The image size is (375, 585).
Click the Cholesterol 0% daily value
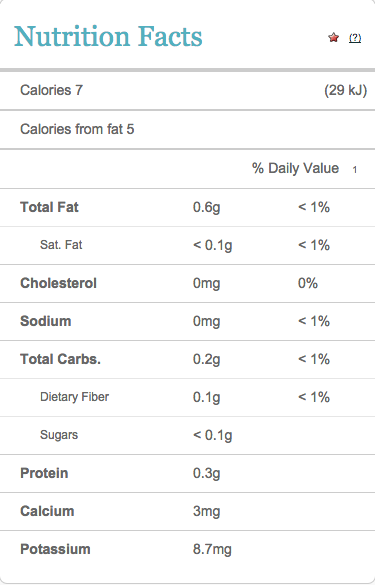[x=308, y=283]
